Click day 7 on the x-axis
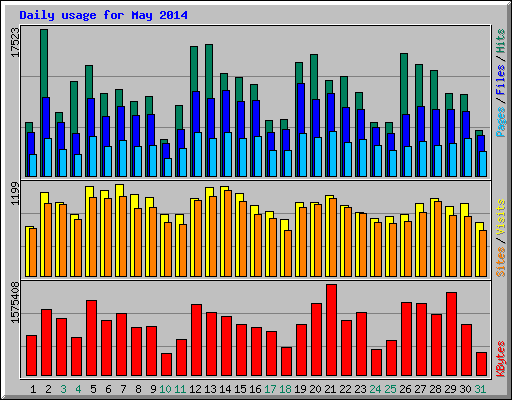This screenshot has width=512, height=400. pyautogui.click(x=123, y=389)
